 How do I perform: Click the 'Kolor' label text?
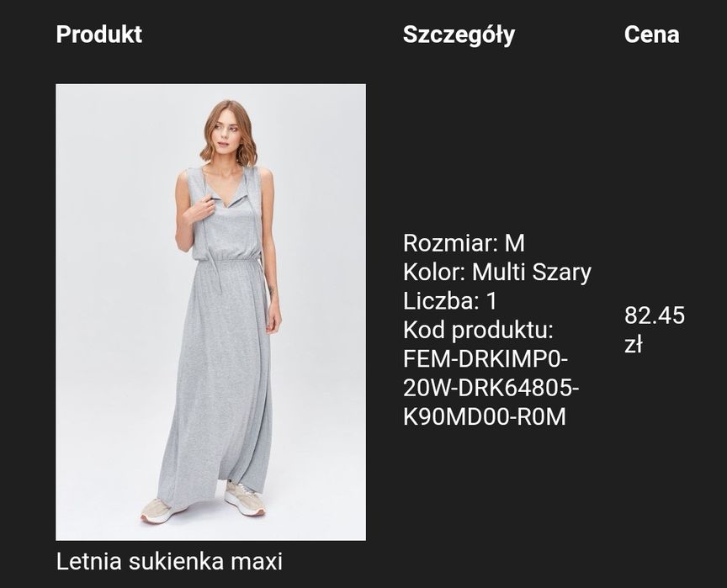click(434, 273)
